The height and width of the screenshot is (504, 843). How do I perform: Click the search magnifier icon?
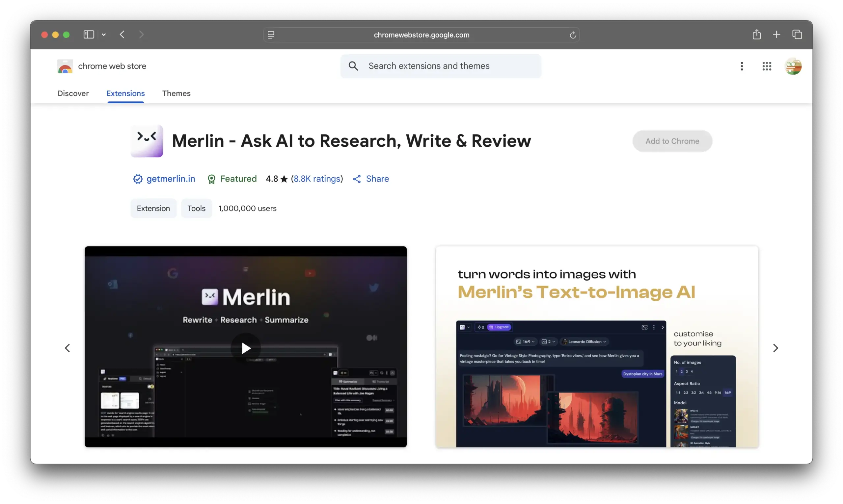353,66
